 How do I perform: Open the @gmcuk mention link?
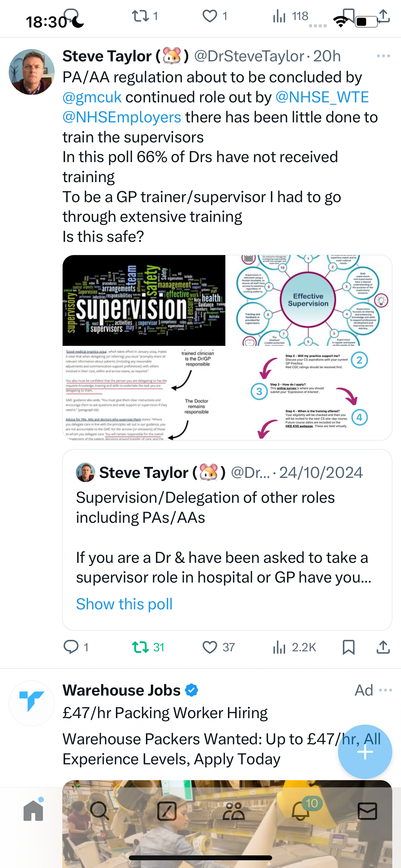92,98
